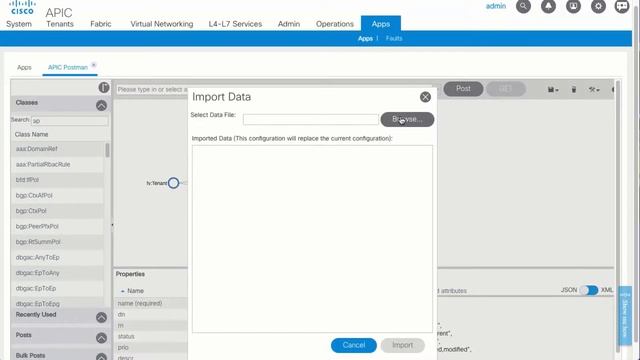640x360 pixels.
Task: Open the feedback chat bubble icon
Action: click(622, 6)
